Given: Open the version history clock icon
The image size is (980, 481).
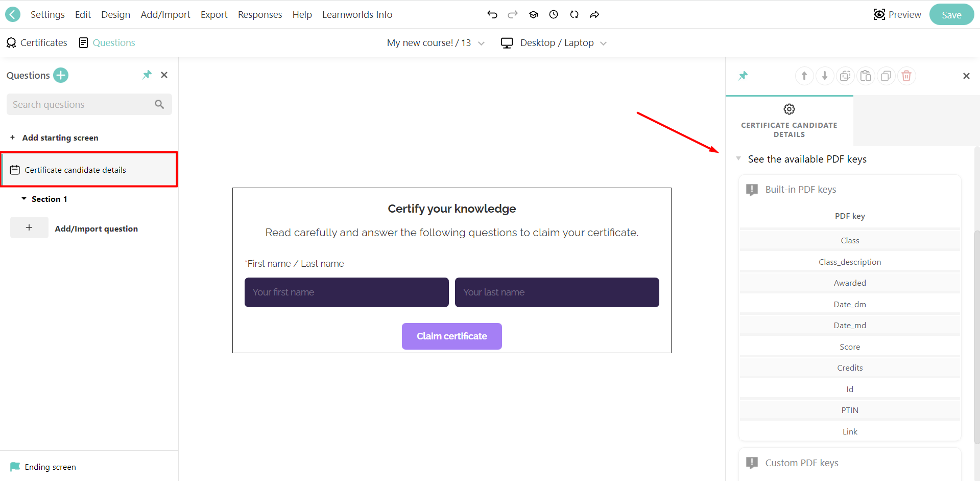Looking at the screenshot, I should click(x=553, y=14).
